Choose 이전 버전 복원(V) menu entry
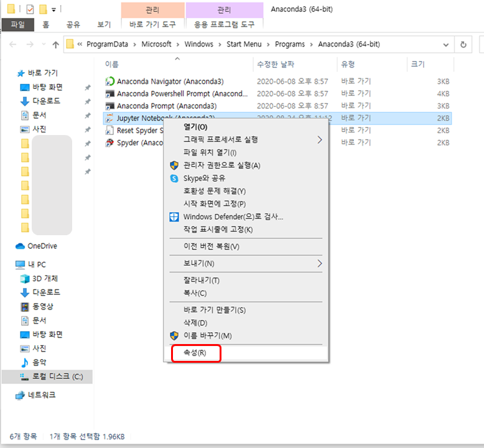Screen dimensions: 484x448 pos(246,246)
